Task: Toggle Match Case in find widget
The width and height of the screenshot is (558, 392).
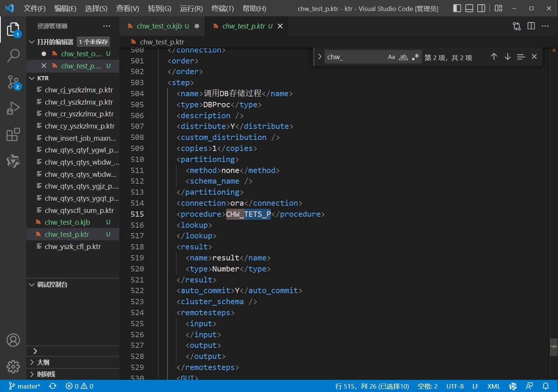Action: click(x=392, y=57)
